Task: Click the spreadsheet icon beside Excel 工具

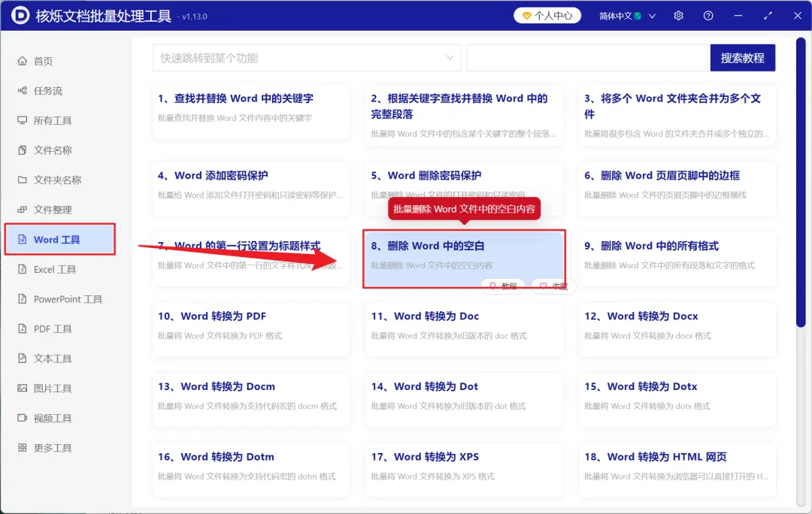Action: coord(23,269)
